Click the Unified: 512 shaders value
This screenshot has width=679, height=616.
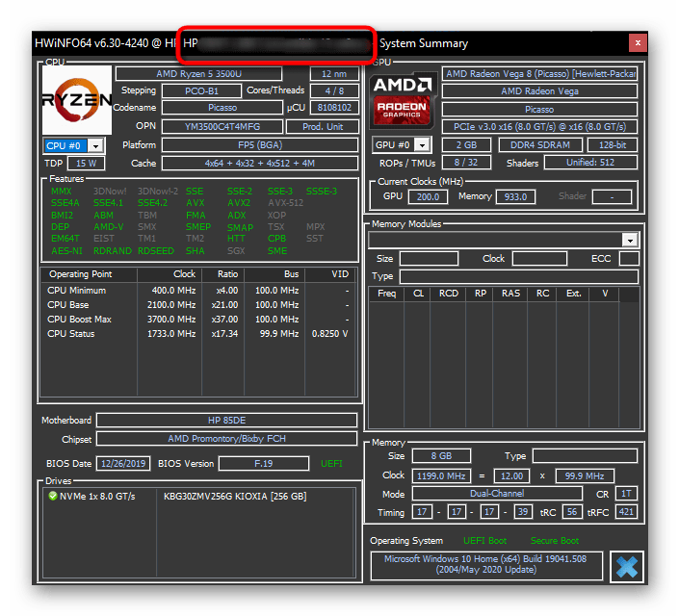(x=590, y=163)
